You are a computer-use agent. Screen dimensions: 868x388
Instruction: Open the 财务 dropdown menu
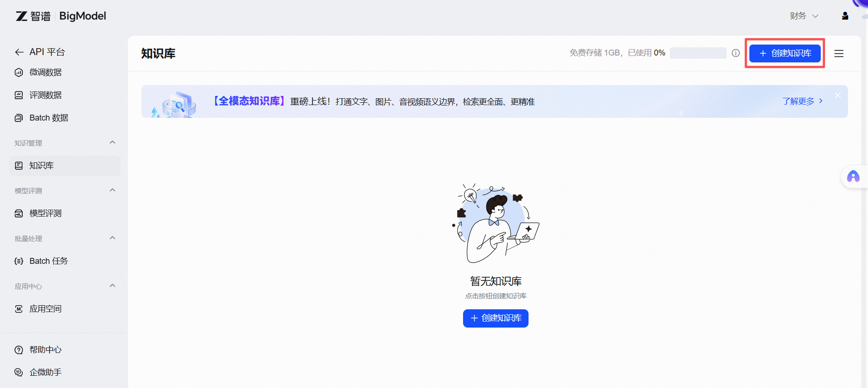pos(803,16)
